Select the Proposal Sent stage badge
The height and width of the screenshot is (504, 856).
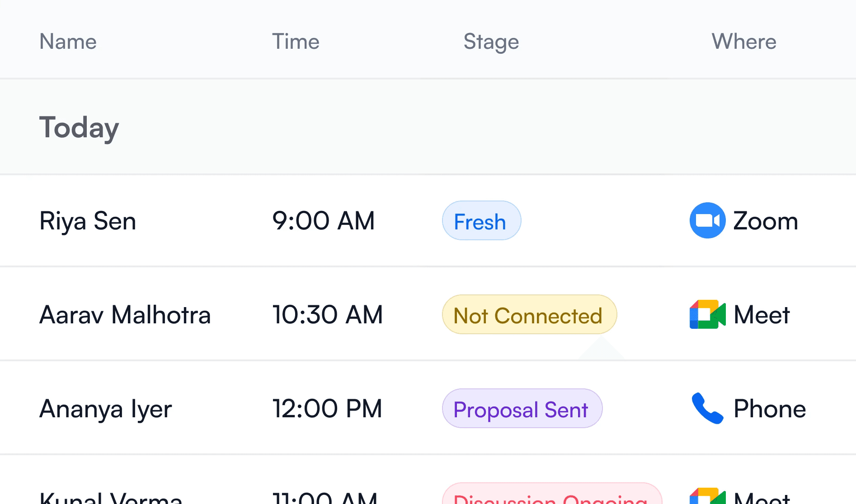(522, 408)
